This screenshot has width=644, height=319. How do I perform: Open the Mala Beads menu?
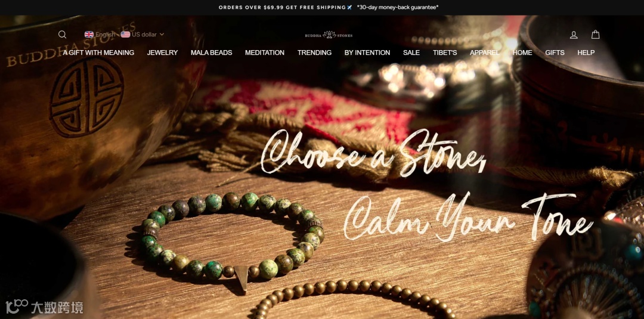click(211, 52)
